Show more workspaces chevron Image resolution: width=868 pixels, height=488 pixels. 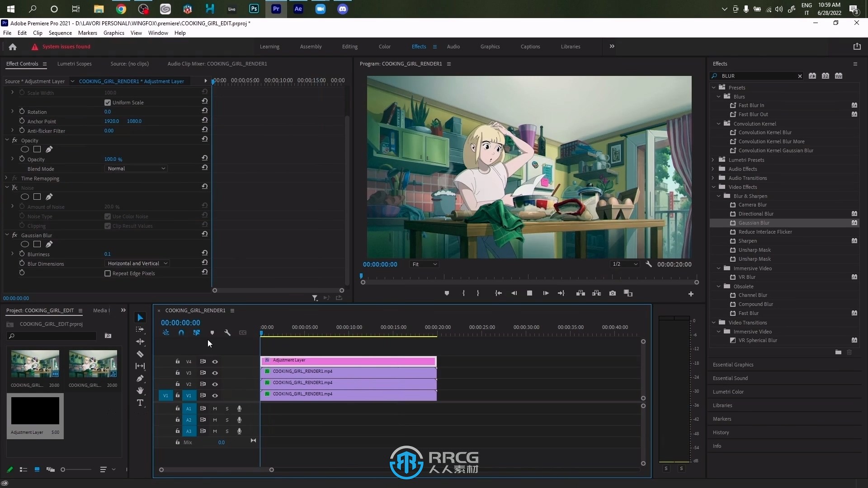click(612, 47)
